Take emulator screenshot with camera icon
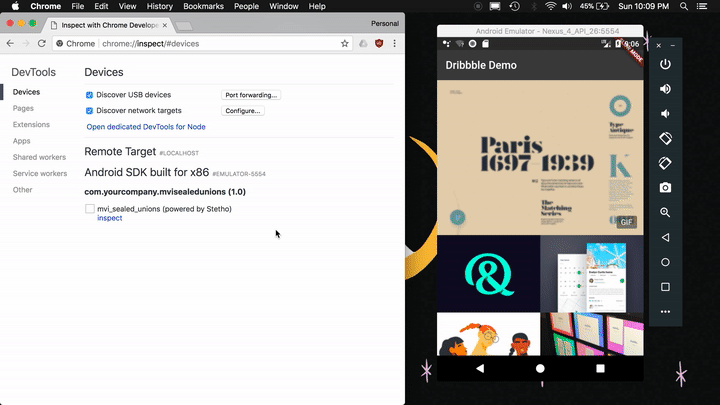The height and width of the screenshot is (405, 720). 665,188
